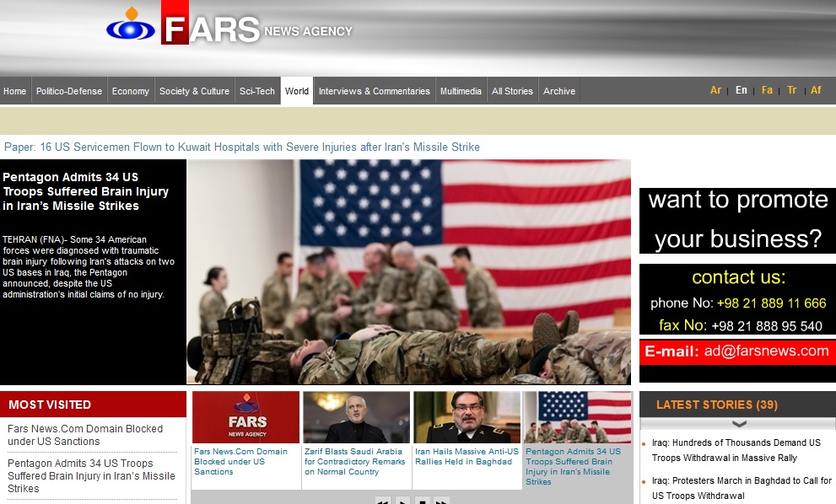The image size is (836, 504).
Task: Expand Latest Stories with the down chevron
Action: coord(739,424)
